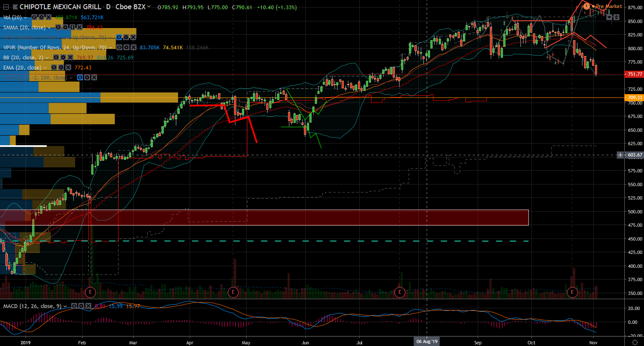Open the earnings marker E near February
644x346 pixels.
(90, 292)
